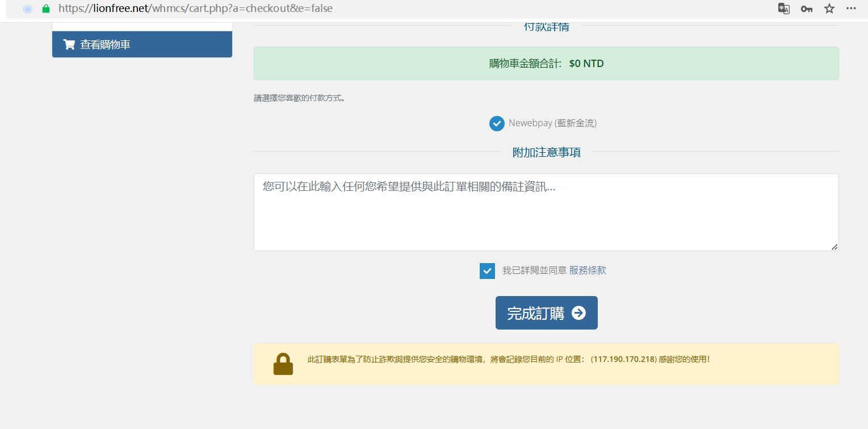Click the green 購物車金額合計 total banner

(546, 64)
